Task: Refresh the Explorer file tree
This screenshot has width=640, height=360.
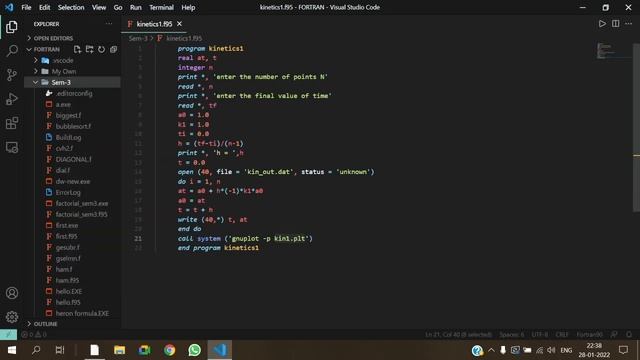Action: pos(101,49)
